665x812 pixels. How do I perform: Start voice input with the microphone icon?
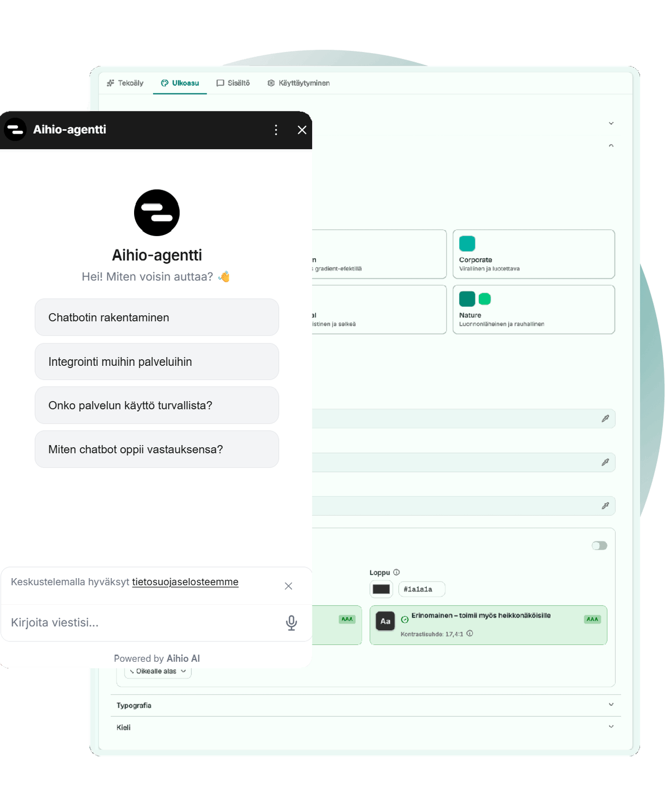click(291, 623)
